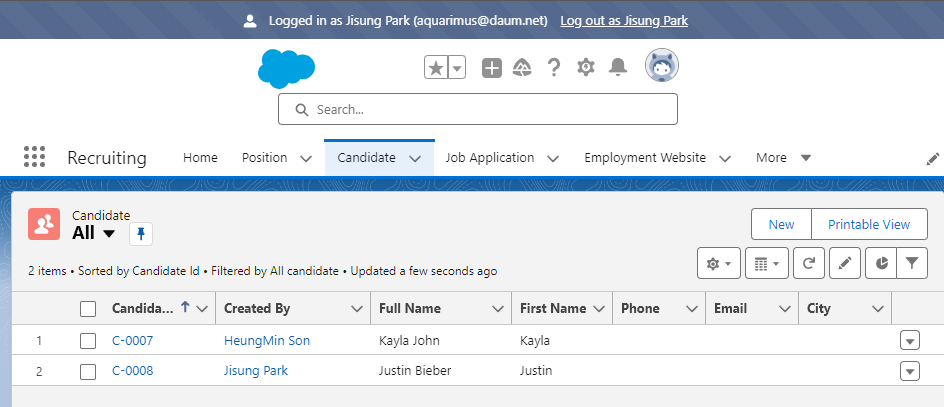Select the C-0008 row checkbox

tap(88, 371)
